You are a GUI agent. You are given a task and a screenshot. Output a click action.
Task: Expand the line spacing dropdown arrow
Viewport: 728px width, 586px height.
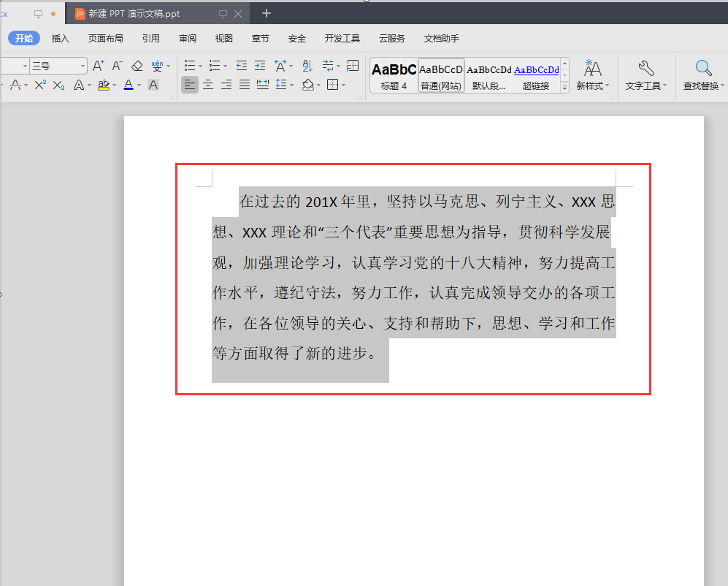tap(291, 85)
